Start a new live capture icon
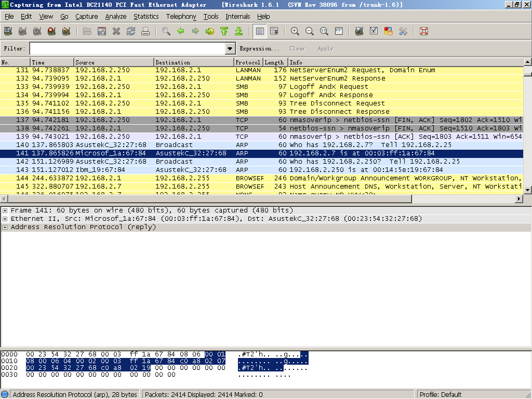This screenshot has height=399, width=532. [37, 32]
